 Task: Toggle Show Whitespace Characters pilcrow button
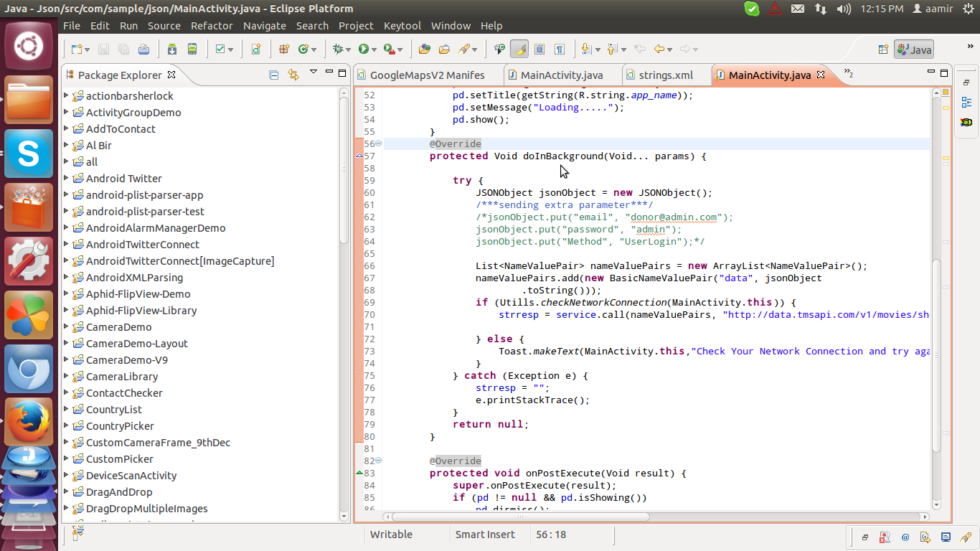coord(559,49)
